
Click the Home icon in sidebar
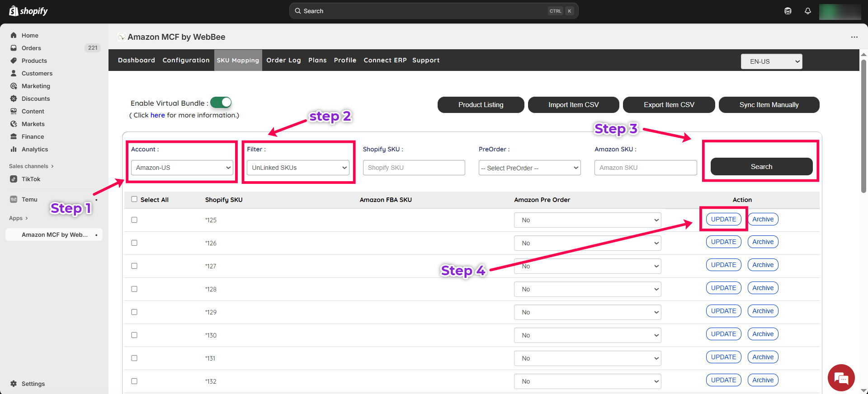[x=14, y=35]
